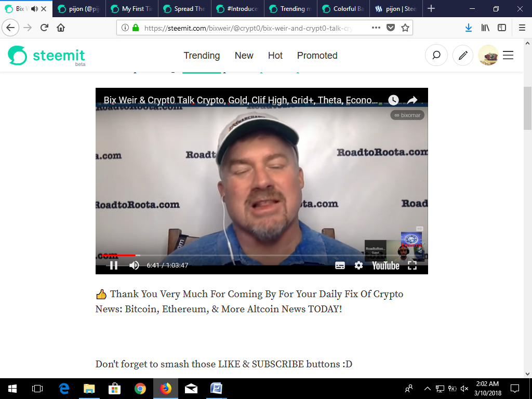Switch to Spread The tab

pos(184,9)
